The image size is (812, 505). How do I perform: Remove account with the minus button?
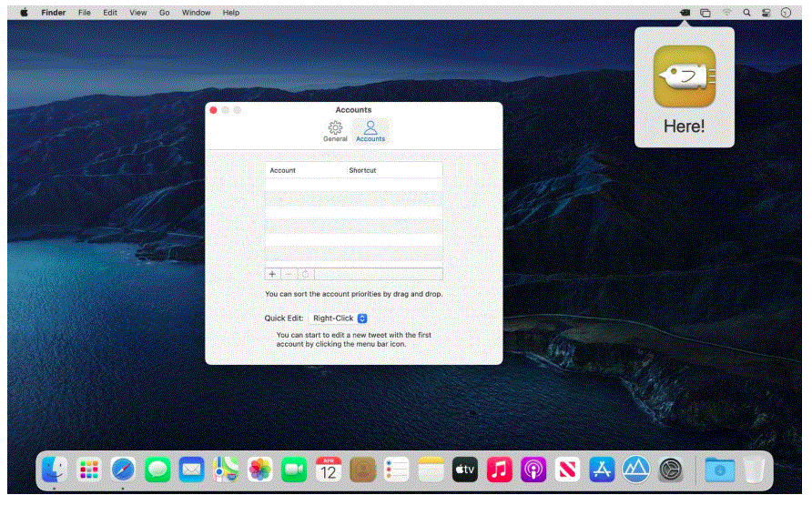pos(289,274)
